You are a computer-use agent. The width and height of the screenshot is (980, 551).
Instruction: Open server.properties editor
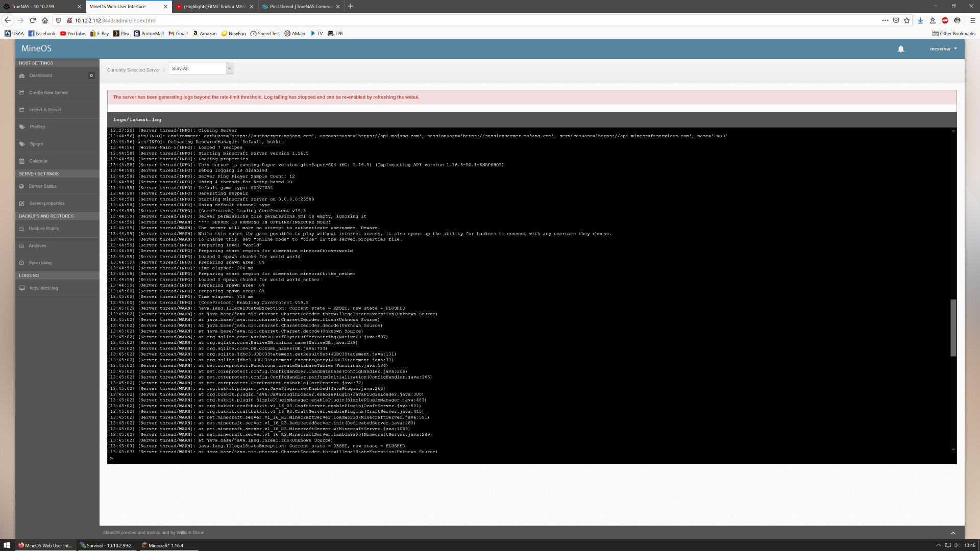click(46, 204)
